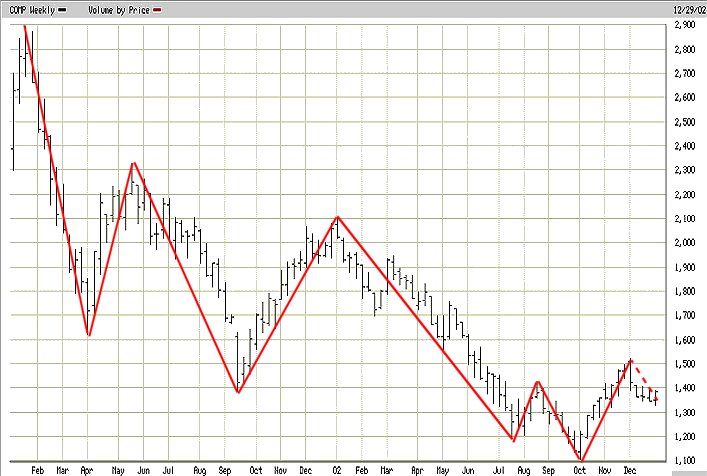Viewport: 707px width, 476px height.
Task: Click the 2,500 price axis label
Action: pos(685,122)
